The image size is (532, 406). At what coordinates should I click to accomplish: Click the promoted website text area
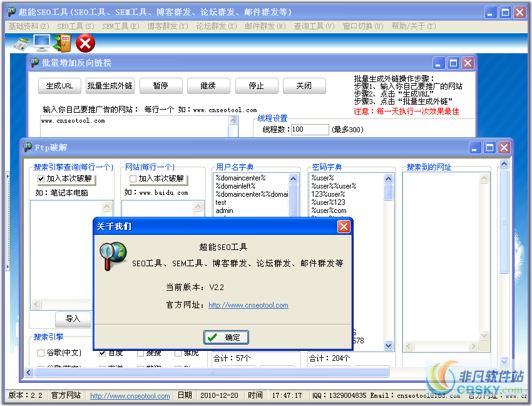pyautogui.click(x=135, y=127)
